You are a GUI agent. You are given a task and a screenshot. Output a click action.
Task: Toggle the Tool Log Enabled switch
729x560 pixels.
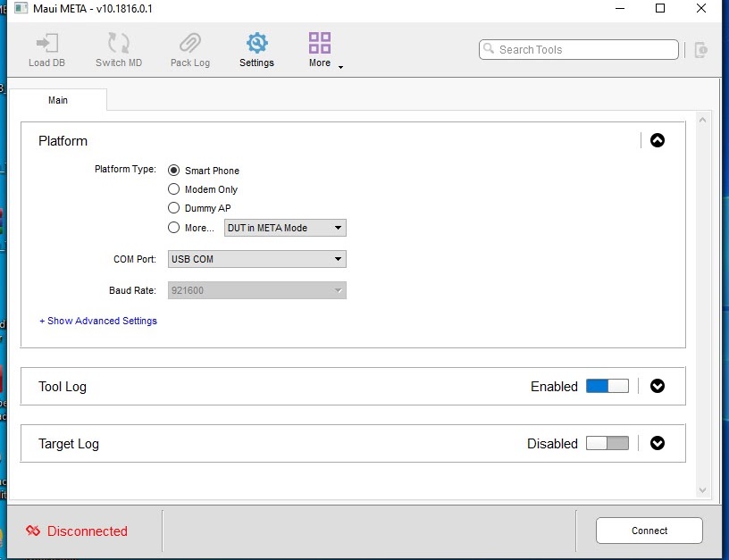(607, 386)
